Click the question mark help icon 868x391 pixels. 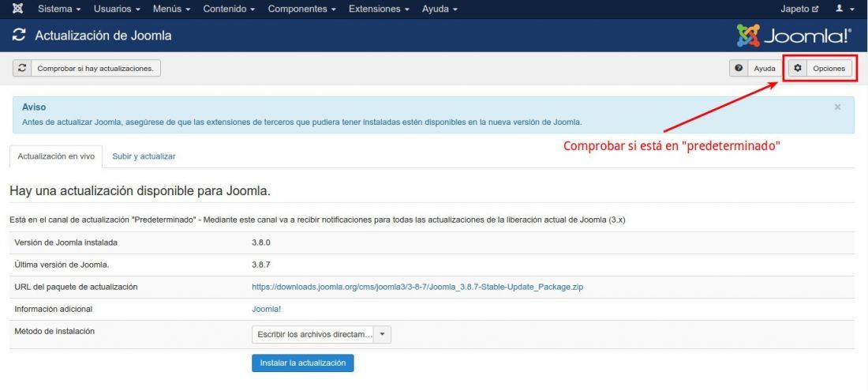click(x=739, y=68)
